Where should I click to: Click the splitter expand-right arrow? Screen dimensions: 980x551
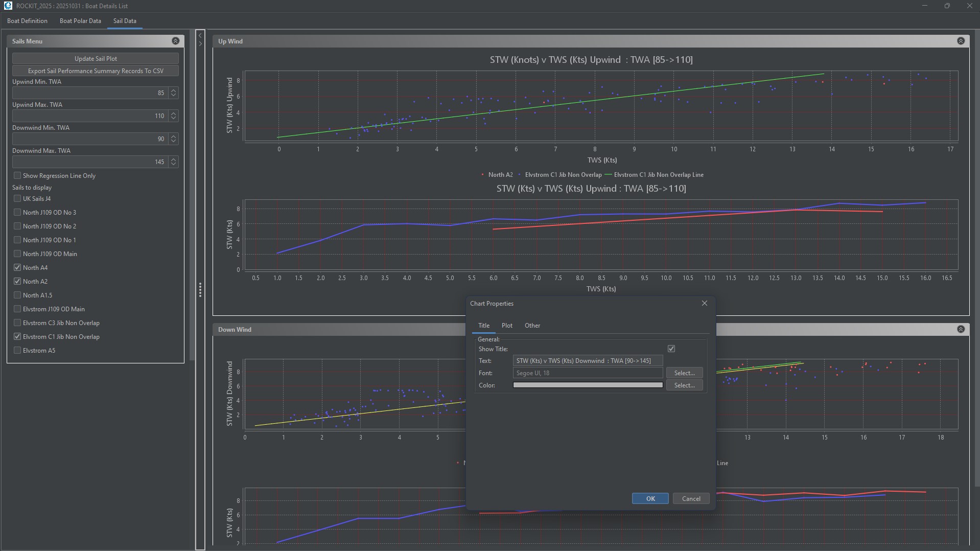200,44
